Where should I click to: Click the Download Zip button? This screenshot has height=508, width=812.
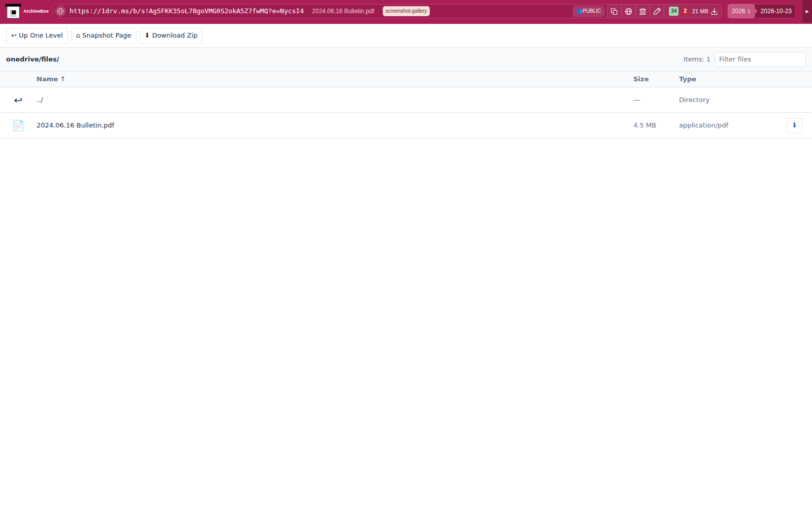click(171, 36)
